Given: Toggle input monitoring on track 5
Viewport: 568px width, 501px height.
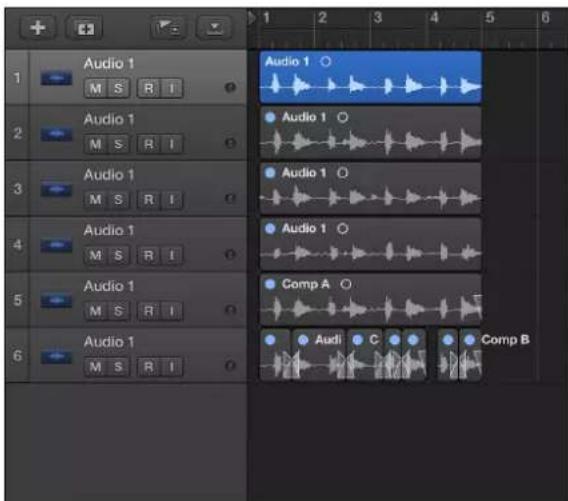Looking at the screenshot, I should tap(171, 311).
